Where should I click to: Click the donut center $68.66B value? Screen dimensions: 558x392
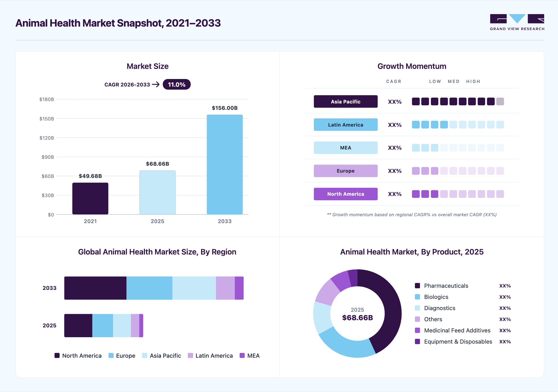pos(357,318)
